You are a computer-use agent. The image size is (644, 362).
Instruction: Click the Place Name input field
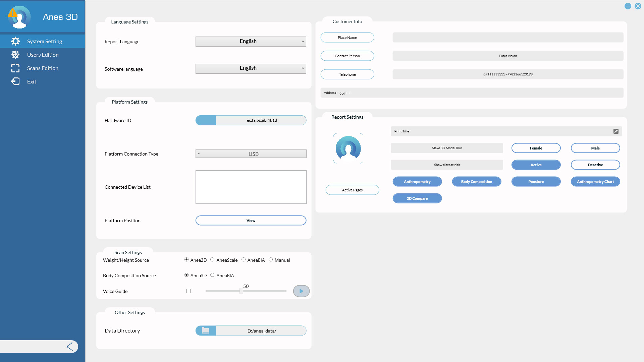[x=507, y=38]
